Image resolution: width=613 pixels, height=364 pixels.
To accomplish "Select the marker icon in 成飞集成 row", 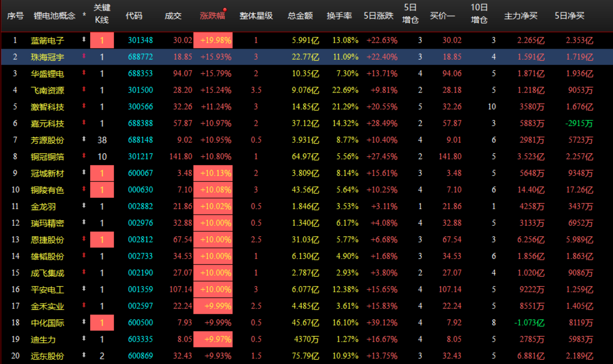I will [x=84, y=272].
